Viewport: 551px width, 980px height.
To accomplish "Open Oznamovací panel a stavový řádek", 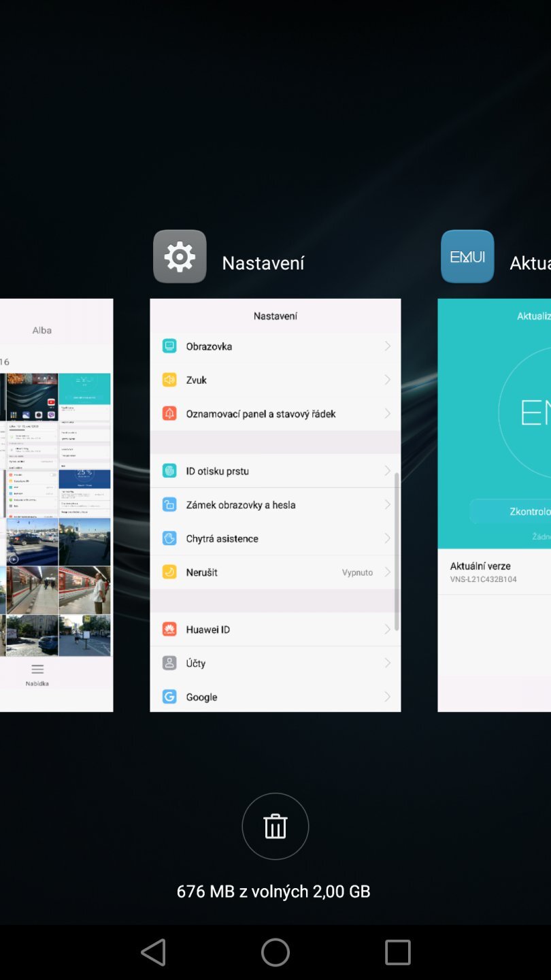I will pos(261,414).
